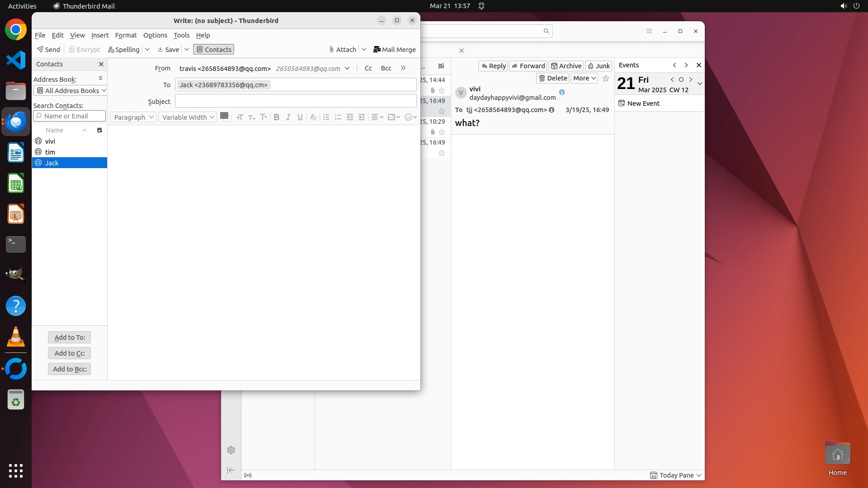
Task: Click the numbered list icon
Action: coord(338,117)
